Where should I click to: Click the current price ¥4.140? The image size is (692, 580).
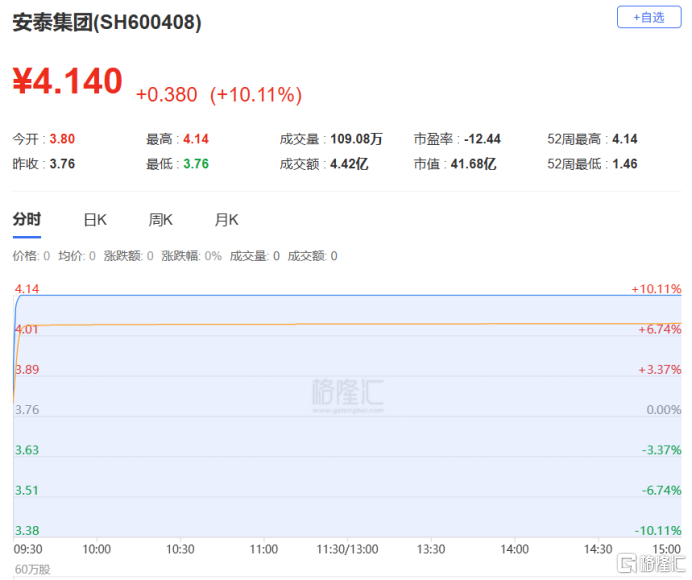[68, 81]
